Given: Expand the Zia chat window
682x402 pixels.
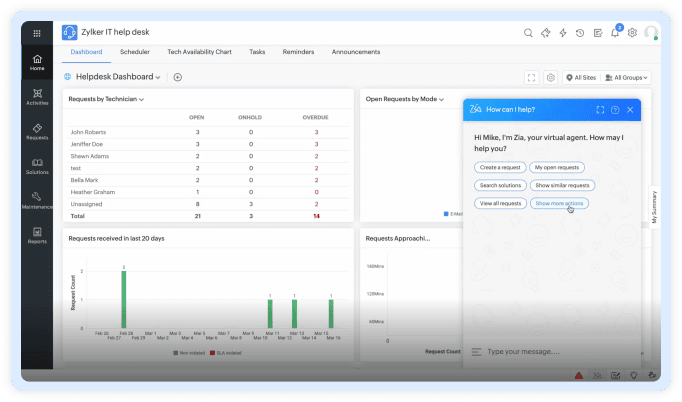Looking at the screenshot, I should 600,110.
